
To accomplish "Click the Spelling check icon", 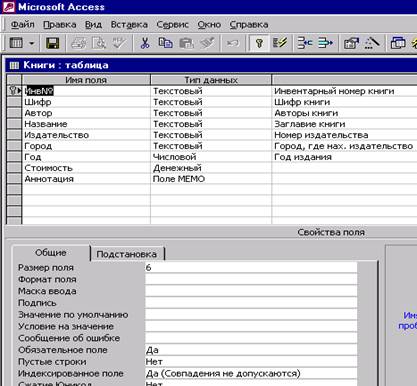I will 119,43.
